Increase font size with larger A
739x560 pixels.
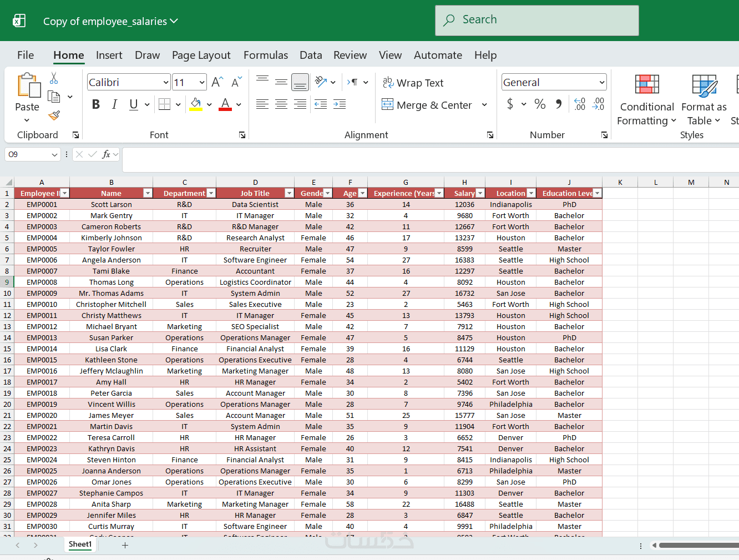coord(217,82)
